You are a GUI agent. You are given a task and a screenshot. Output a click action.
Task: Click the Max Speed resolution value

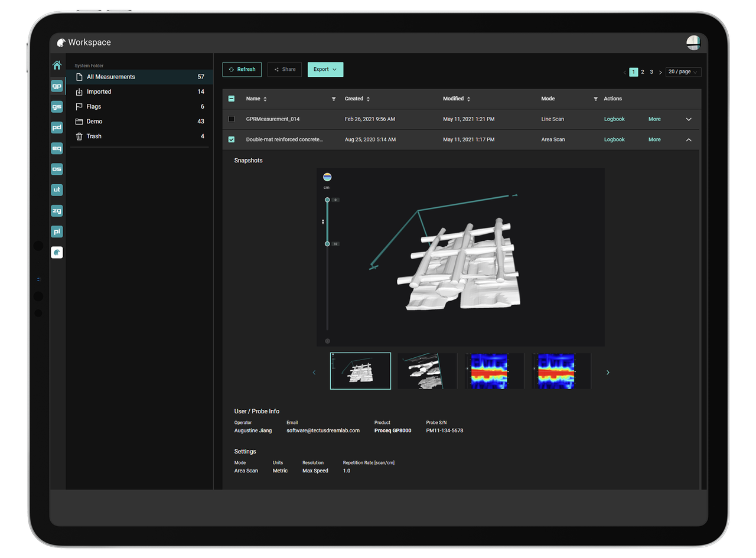(x=315, y=471)
